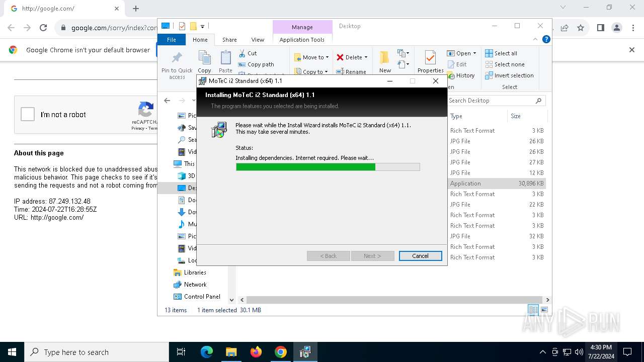Click Cut in Explorer ribbon
This screenshot has width=644, height=362.
(x=248, y=53)
